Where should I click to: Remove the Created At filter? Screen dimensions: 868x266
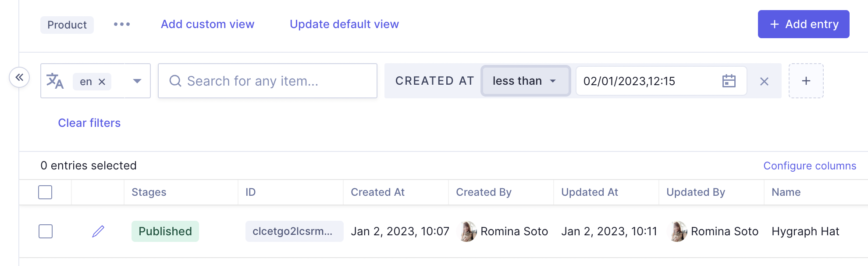coord(764,81)
